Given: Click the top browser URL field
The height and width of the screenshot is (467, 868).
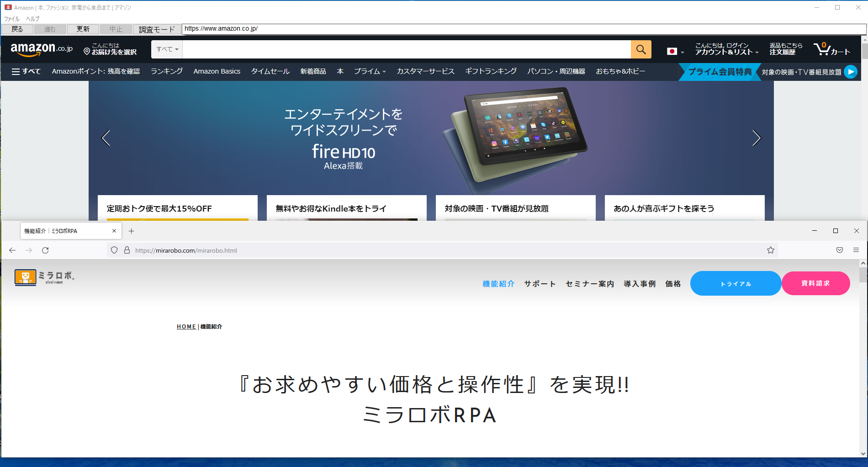Looking at the screenshot, I should click(524, 29).
